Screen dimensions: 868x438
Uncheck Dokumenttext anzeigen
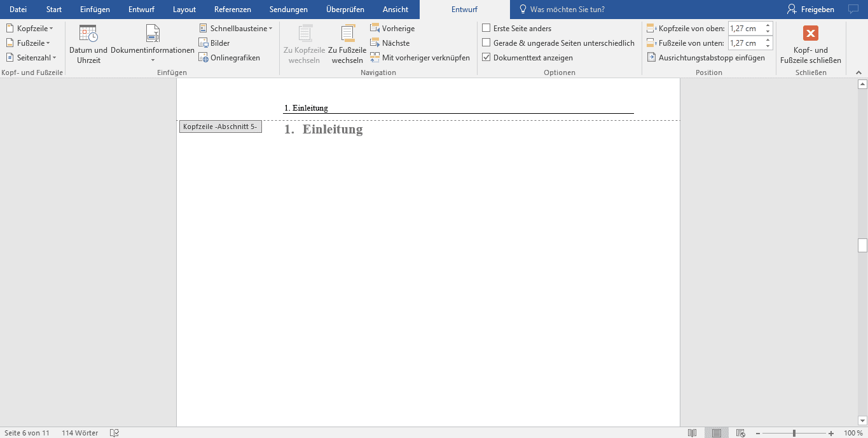[486, 58]
